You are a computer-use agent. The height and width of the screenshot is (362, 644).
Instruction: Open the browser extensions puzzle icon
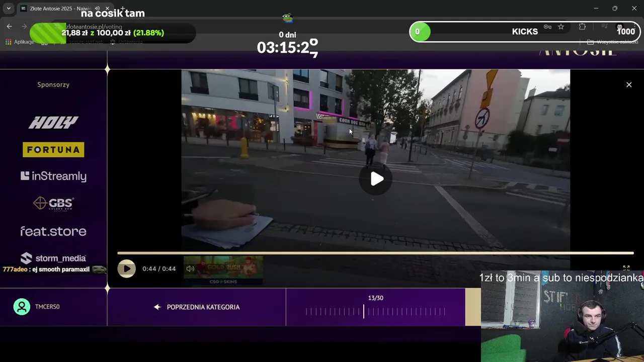click(x=582, y=27)
